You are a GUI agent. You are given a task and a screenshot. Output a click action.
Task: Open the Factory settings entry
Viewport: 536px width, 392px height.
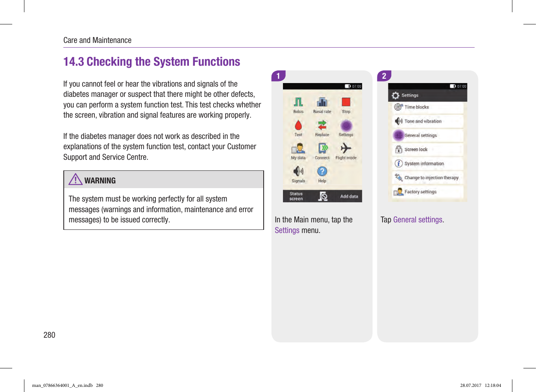click(428, 192)
